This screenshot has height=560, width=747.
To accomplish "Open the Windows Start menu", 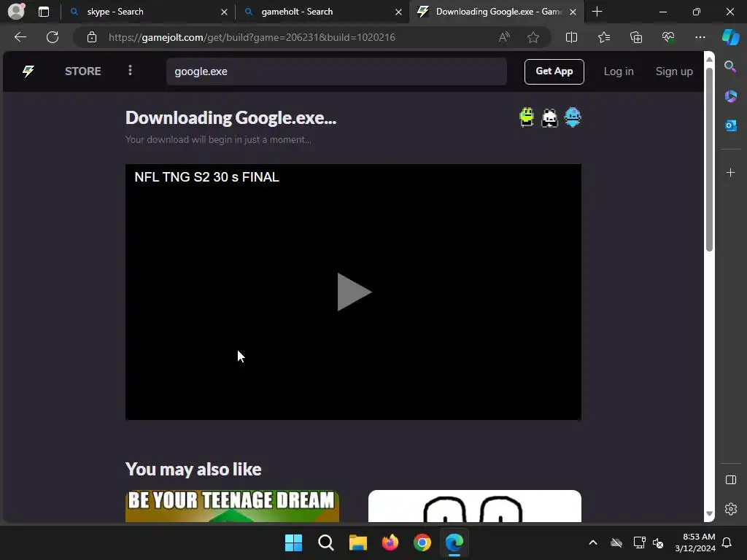I will coord(293,542).
